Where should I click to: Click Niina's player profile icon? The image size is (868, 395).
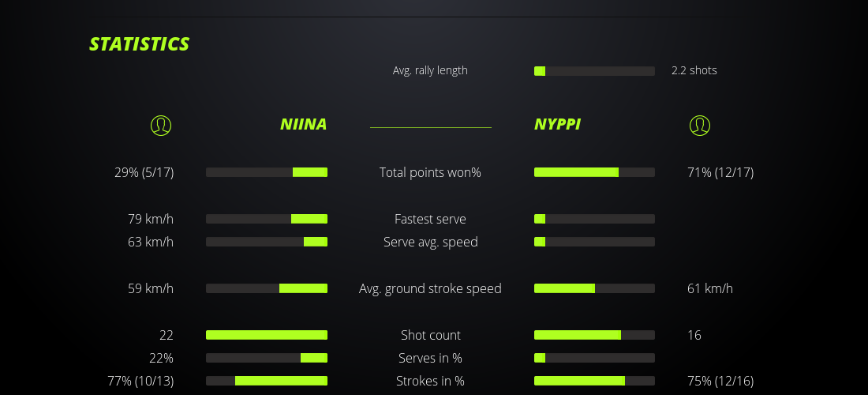pyautogui.click(x=160, y=125)
